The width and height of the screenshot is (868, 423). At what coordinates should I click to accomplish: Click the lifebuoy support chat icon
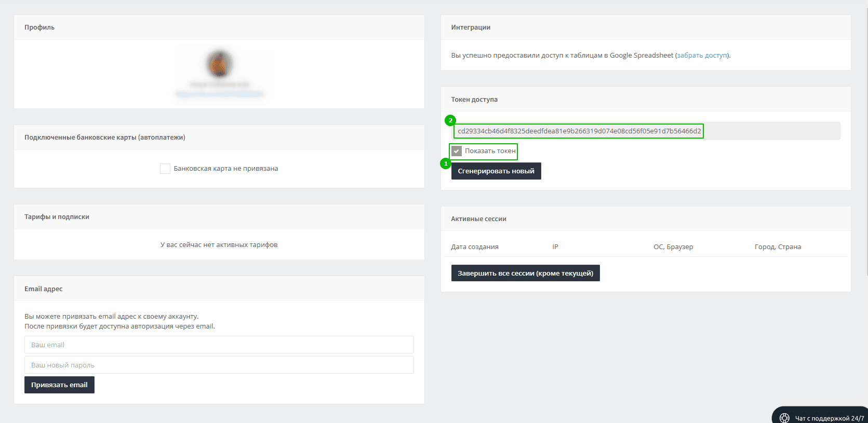(784, 418)
